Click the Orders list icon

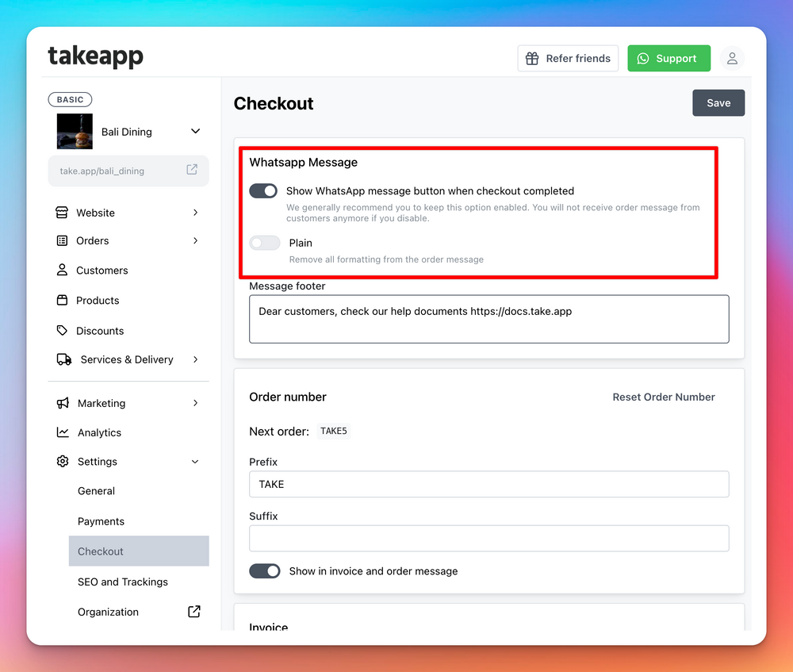coord(62,240)
